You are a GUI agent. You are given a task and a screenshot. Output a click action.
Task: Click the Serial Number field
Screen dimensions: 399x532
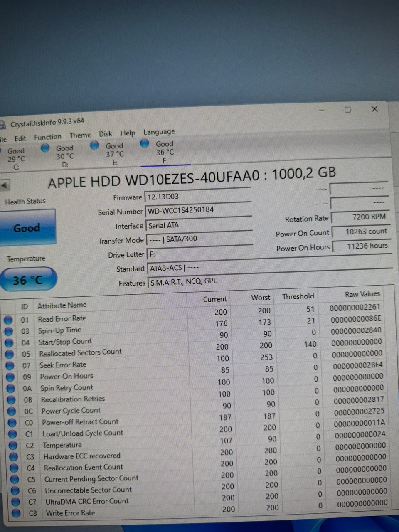click(198, 210)
